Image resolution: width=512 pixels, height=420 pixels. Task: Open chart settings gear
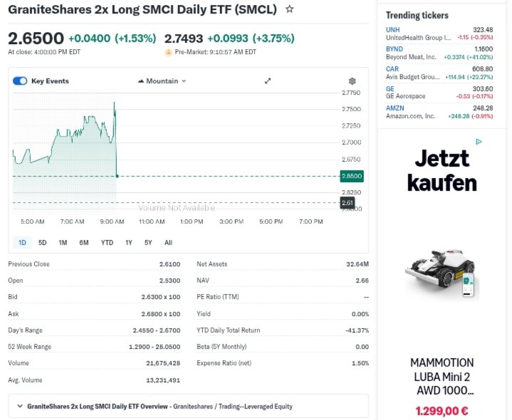tap(352, 81)
